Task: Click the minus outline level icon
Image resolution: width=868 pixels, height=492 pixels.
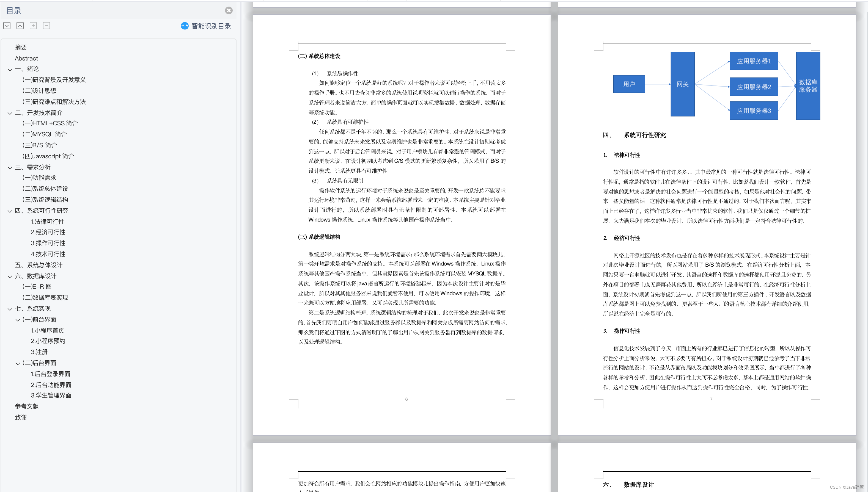Action: coord(46,26)
